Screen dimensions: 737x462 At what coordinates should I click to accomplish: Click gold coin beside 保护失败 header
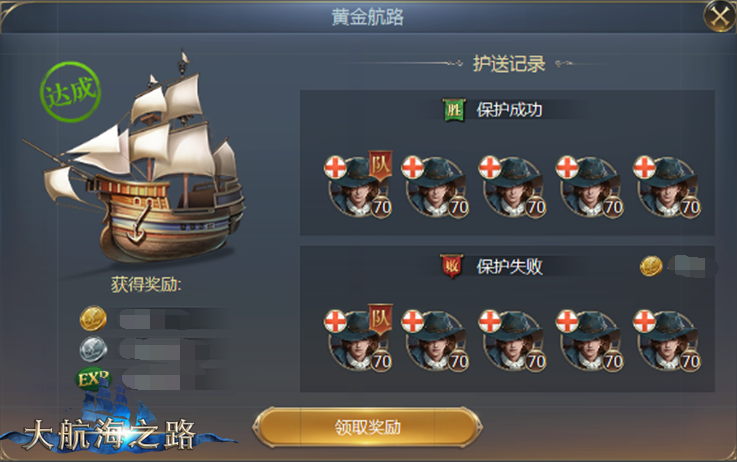pos(651,265)
